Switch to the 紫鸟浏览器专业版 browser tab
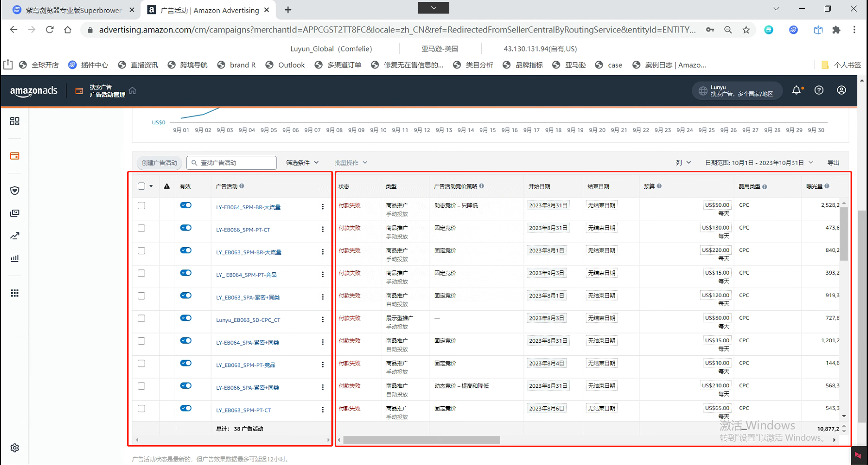The width and height of the screenshot is (868, 465). 73,10
